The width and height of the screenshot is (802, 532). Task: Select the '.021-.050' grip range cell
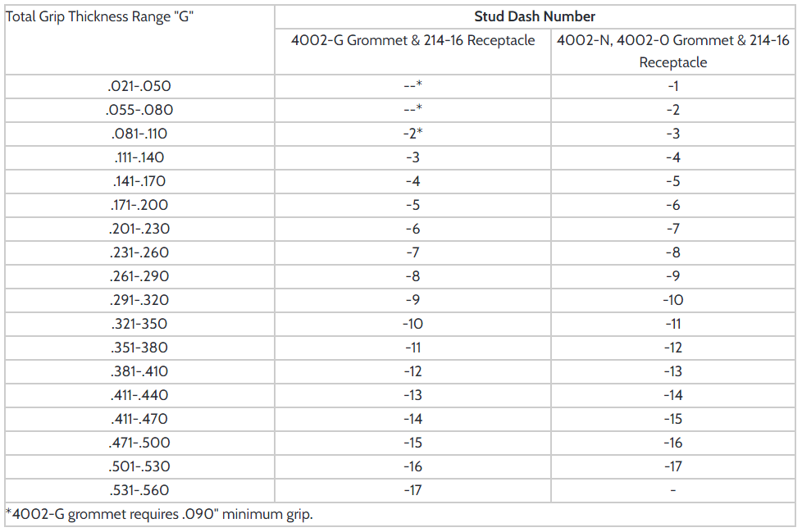pyautogui.click(x=139, y=86)
